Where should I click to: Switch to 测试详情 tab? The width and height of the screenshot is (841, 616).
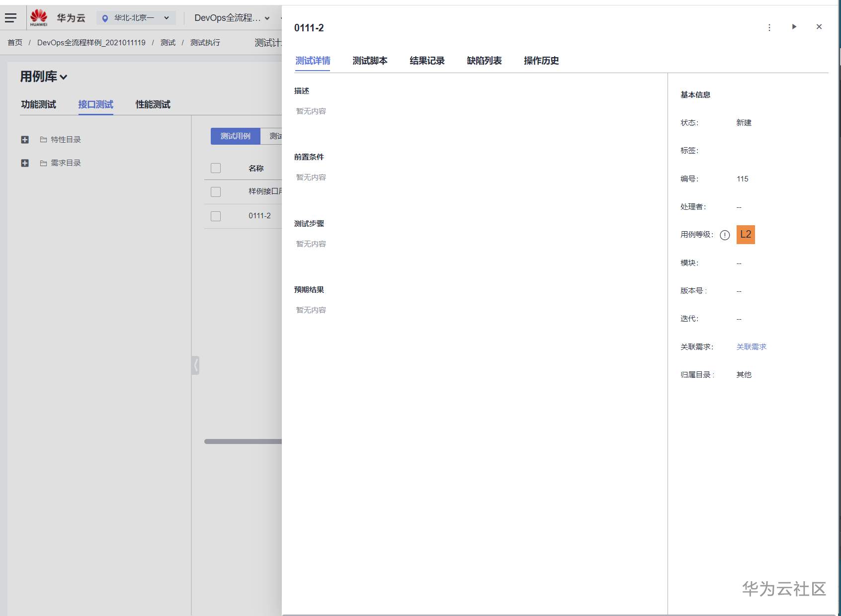click(x=313, y=61)
